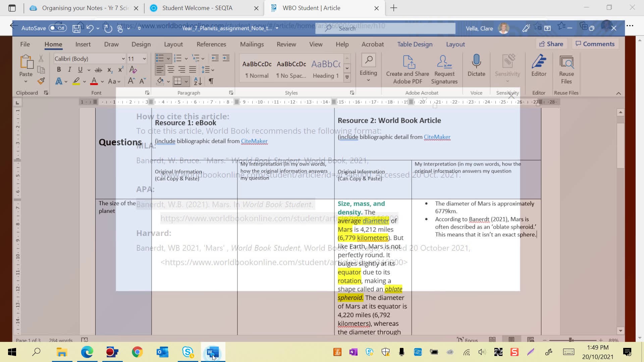Viewport: 644px width, 362px height.
Task: Click Show/Hide paragraph marks icon
Action: [x=211, y=81]
